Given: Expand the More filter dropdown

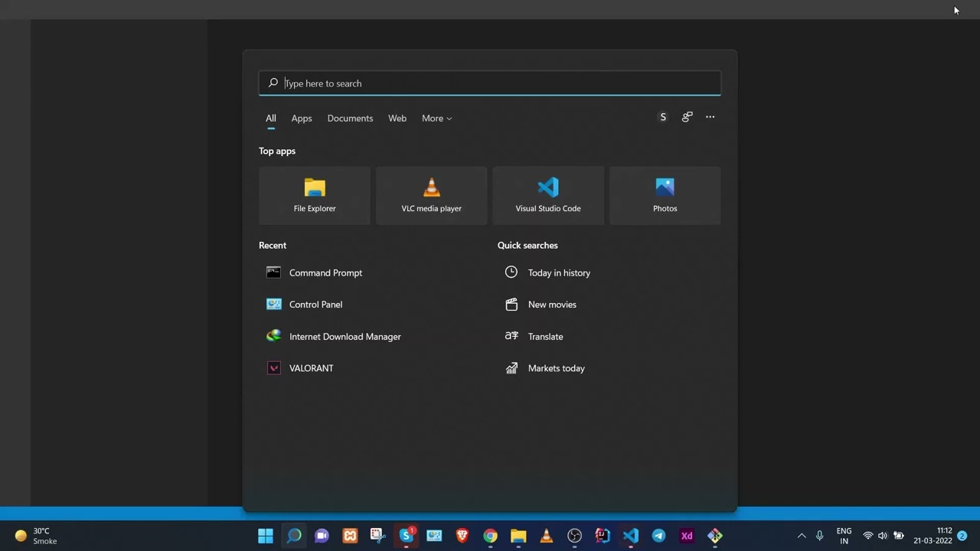Looking at the screenshot, I should (436, 119).
